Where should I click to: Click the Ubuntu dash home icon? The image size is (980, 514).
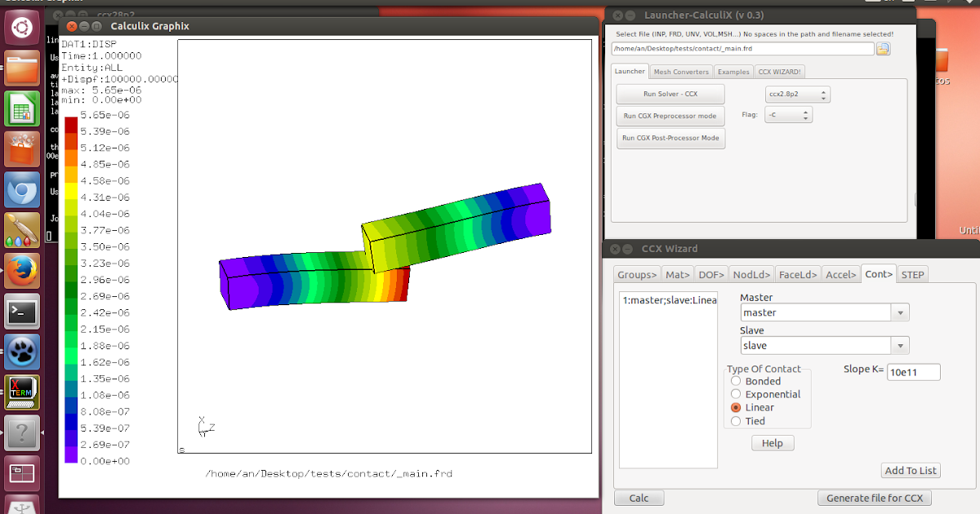pos(21,27)
